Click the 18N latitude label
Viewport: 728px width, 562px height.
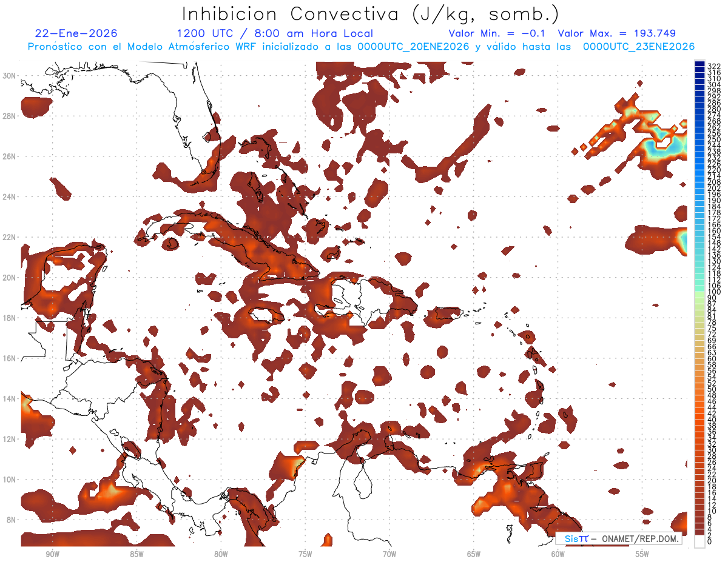tap(10, 318)
